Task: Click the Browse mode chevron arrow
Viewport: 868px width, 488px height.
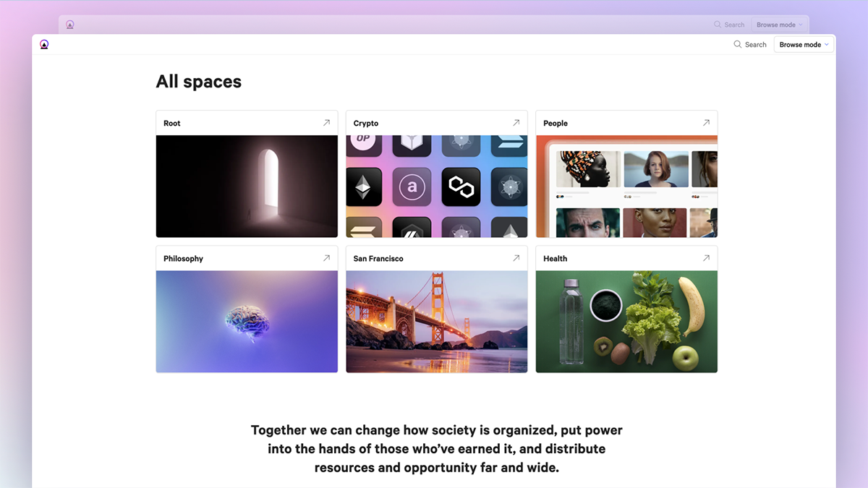Action: (827, 45)
